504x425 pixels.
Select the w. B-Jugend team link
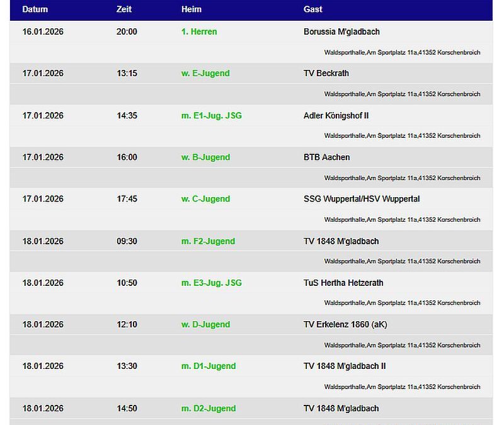205,157
